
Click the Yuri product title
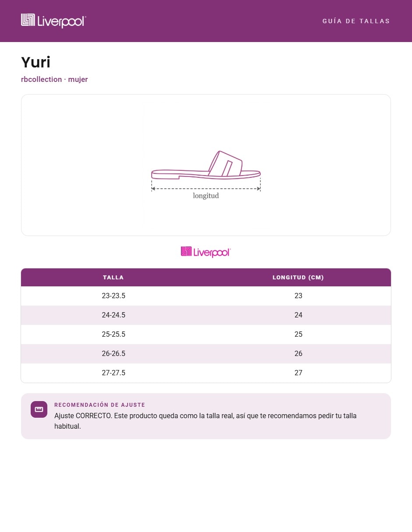pyautogui.click(x=36, y=62)
